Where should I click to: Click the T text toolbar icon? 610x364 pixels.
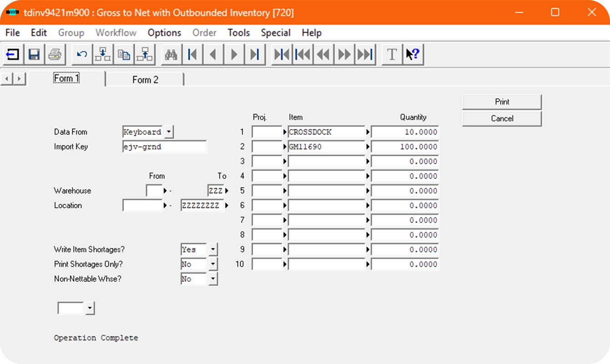click(x=392, y=55)
